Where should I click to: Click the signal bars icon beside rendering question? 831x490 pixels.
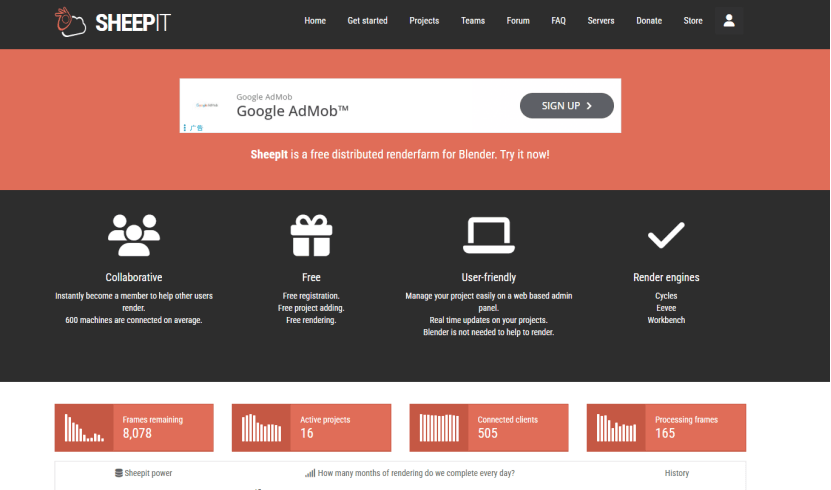point(310,473)
